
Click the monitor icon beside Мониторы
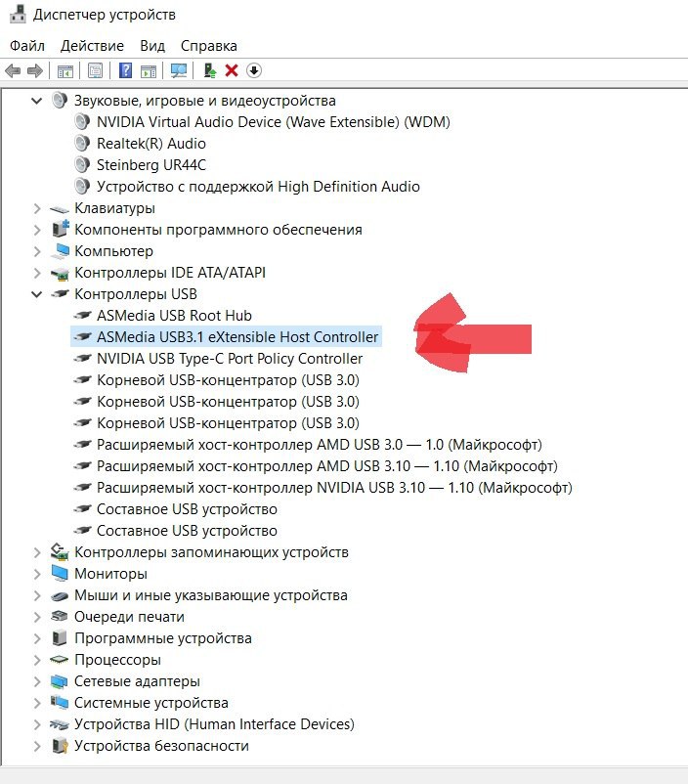click(60, 574)
